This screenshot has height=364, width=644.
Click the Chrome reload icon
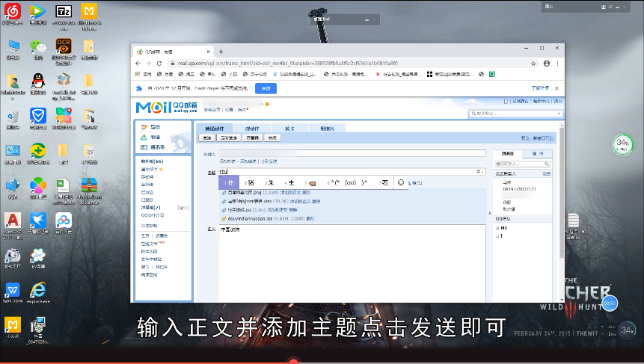coord(159,64)
